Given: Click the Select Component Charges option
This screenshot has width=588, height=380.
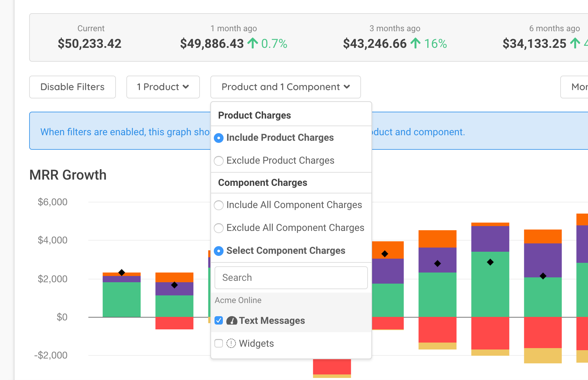Looking at the screenshot, I should [x=219, y=251].
